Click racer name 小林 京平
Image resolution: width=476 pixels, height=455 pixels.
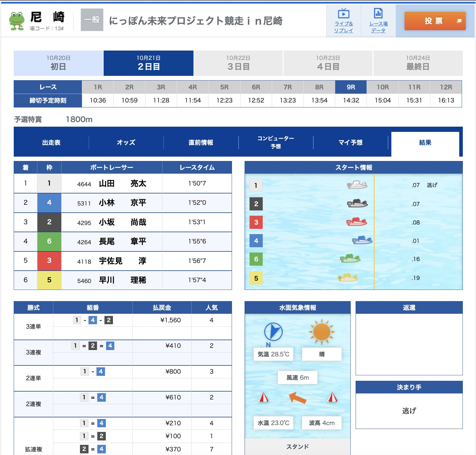[x=123, y=203]
